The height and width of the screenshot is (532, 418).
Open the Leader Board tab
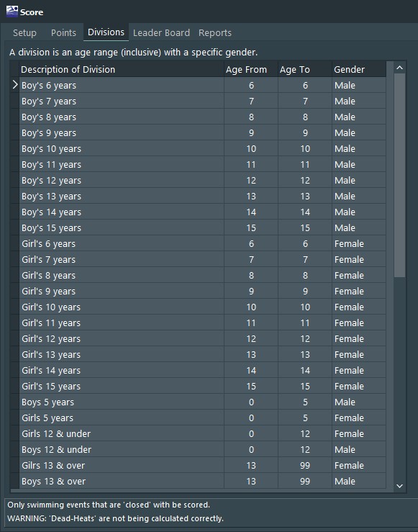[161, 33]
